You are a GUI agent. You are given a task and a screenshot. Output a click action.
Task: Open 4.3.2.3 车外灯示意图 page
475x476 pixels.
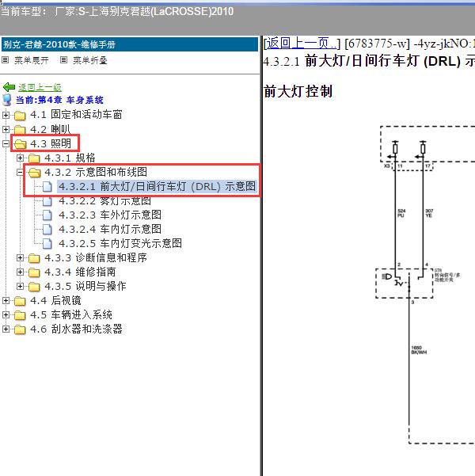(110, 215)
